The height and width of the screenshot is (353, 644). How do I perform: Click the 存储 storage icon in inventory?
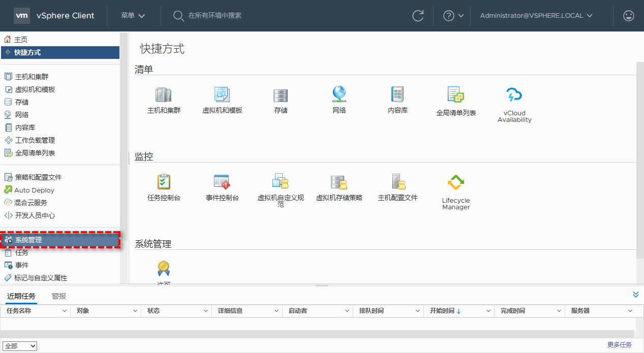(281, 95)
